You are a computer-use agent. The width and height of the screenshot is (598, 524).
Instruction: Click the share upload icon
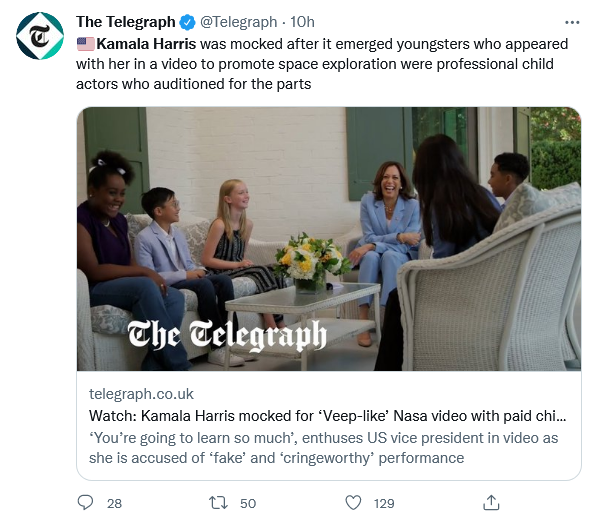[491, 503]
